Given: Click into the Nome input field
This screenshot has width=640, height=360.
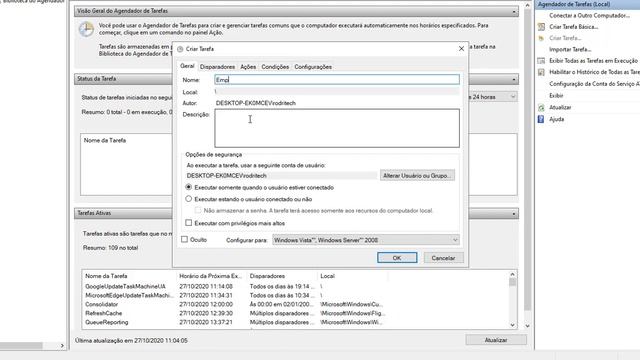Looking at the screenshot, I should pyautogui.click(x=337, y=80).
